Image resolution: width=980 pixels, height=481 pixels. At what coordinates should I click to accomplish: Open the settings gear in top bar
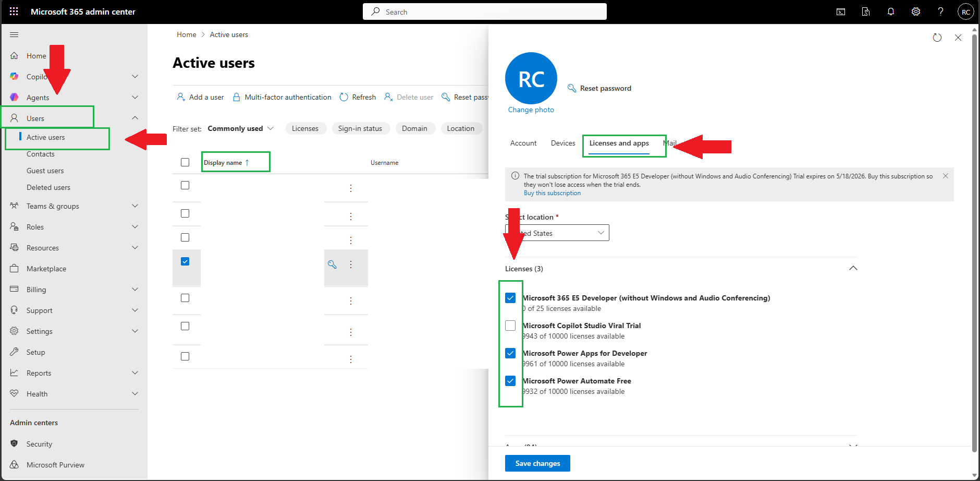(x=916, y=11)
